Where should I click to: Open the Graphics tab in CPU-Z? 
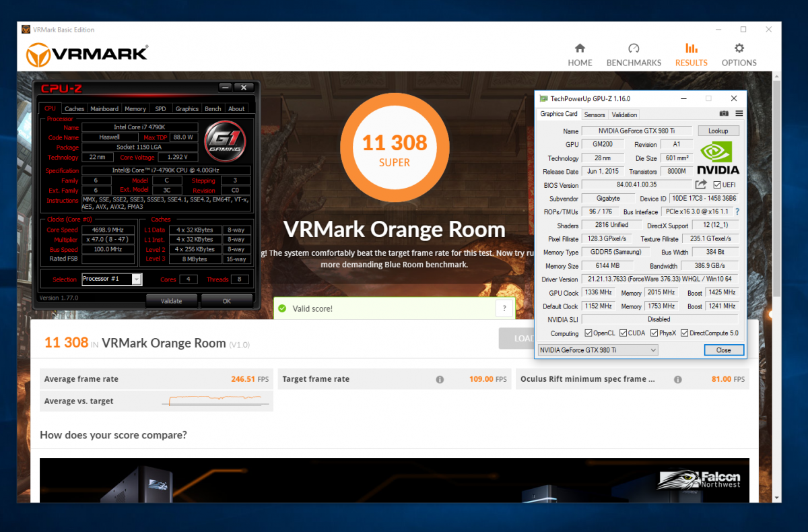187,108
